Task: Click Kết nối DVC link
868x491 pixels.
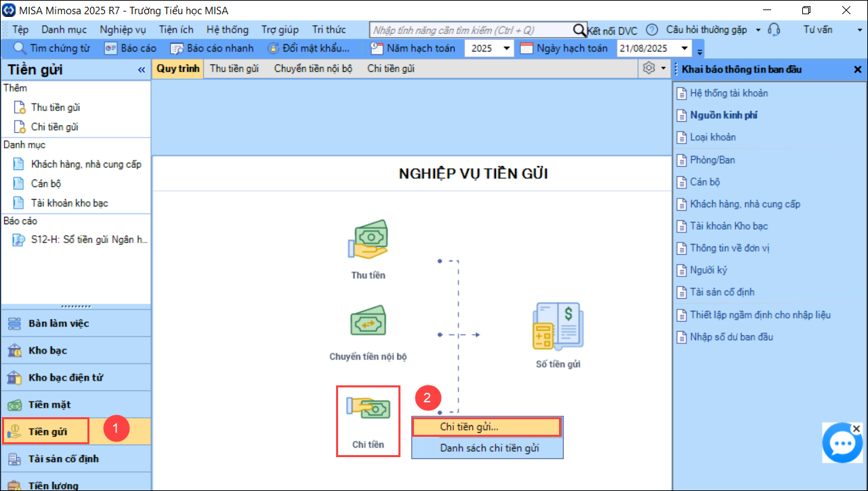Action: point(613,30)
